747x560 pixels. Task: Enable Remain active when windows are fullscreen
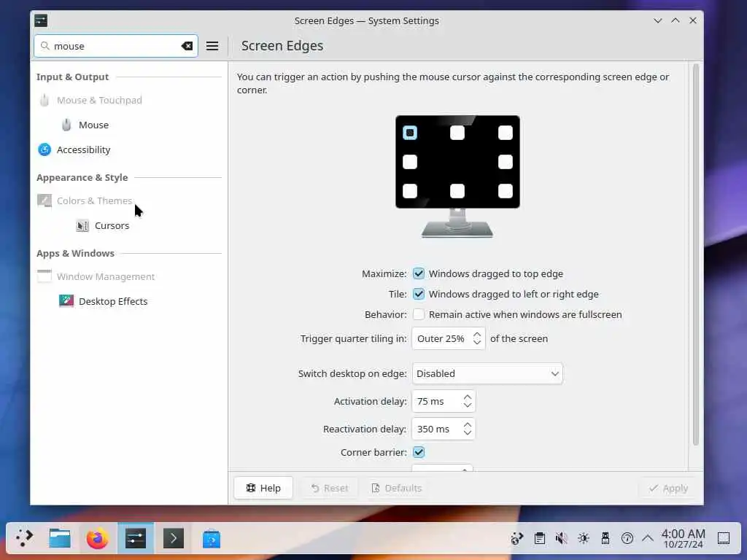419,315
